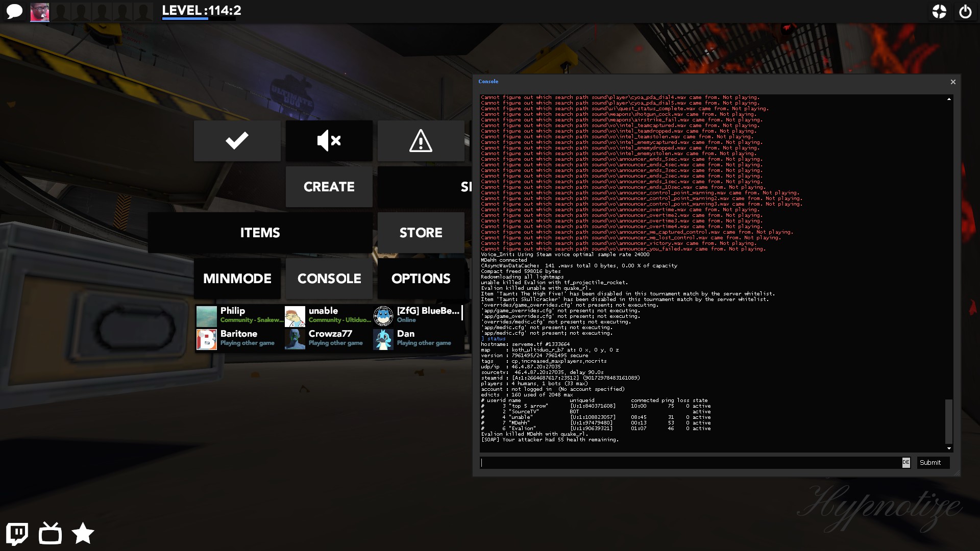Click the checkmark tile button
This screenshot has width=980, height=551.
tap(237, 141)
